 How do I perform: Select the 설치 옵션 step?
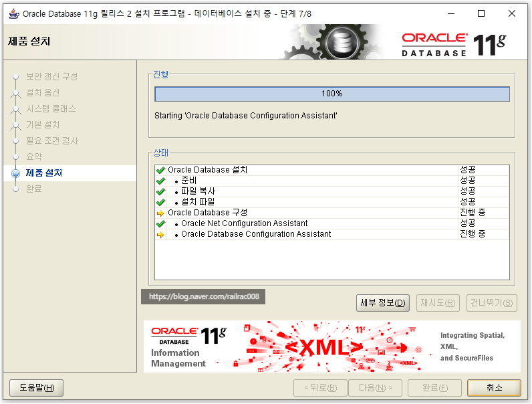point(43,92)
